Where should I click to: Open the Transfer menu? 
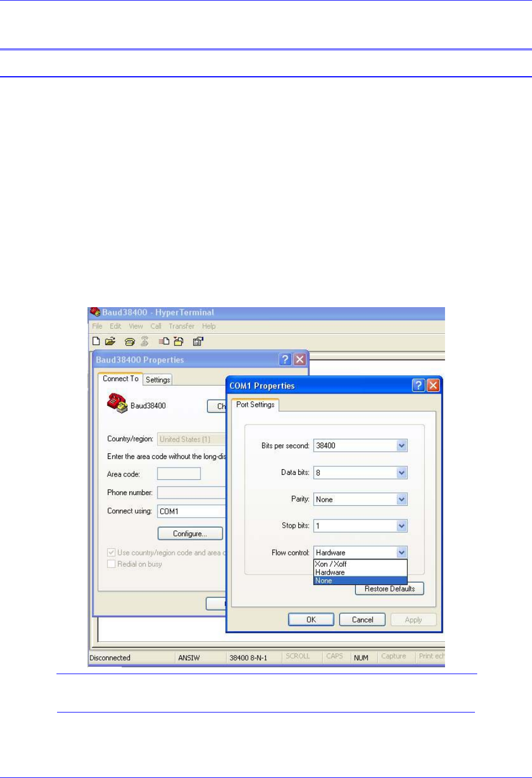(x=181, y=326)
